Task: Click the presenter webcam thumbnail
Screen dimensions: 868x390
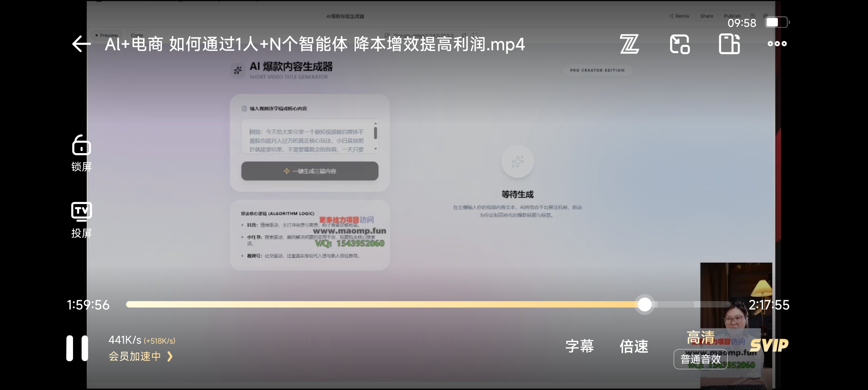Action: [736, 326]
